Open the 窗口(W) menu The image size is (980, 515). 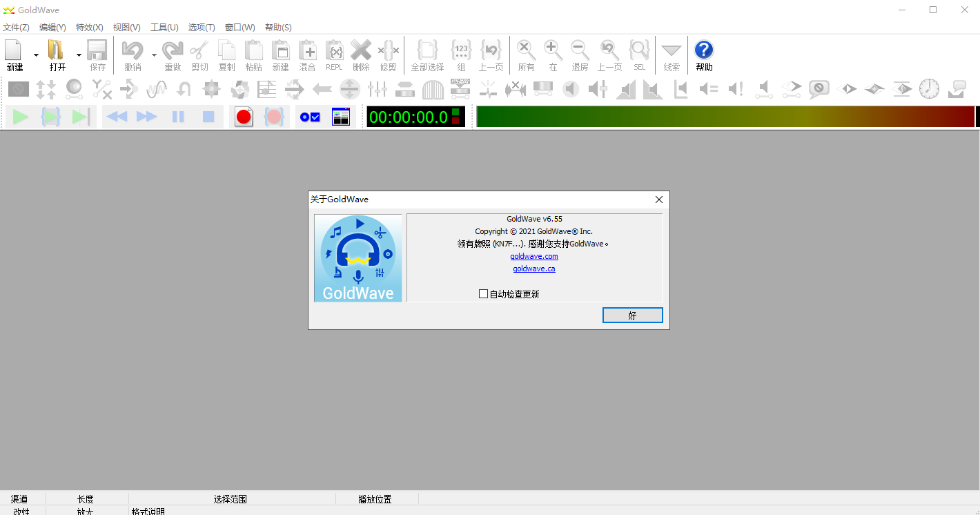[240, 28]
